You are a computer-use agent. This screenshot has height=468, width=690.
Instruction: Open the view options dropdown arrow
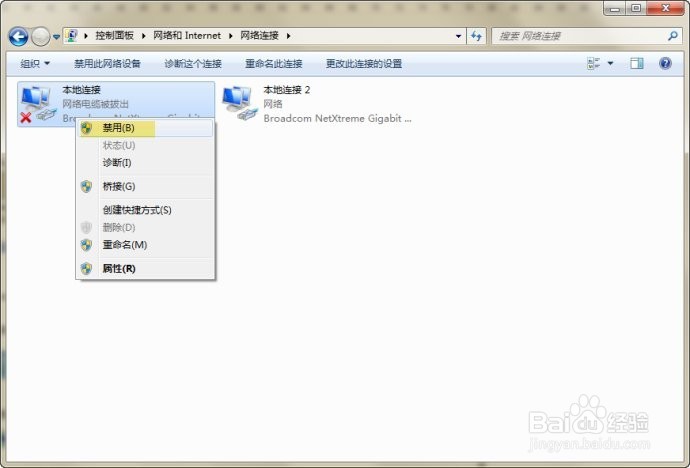(610, 64)
